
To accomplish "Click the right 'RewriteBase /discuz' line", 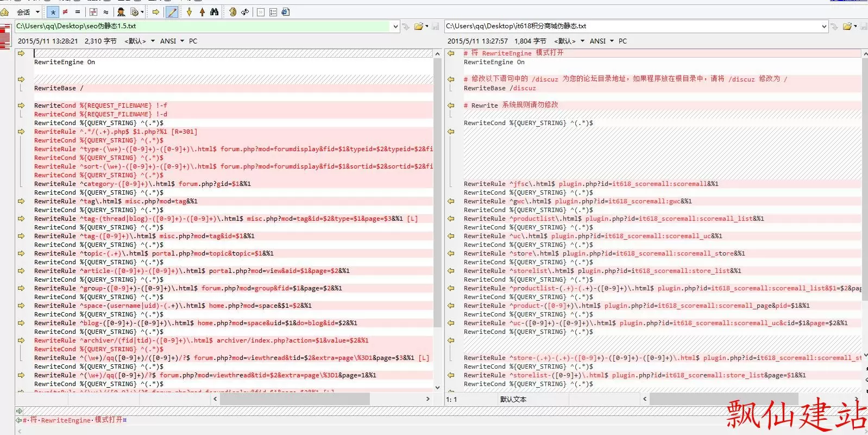I will point(500,88).
